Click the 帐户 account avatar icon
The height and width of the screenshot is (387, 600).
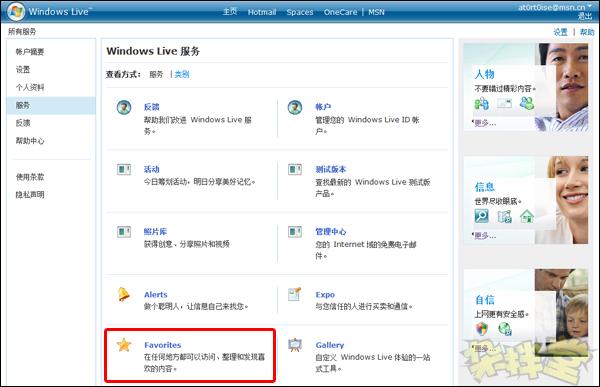[x=295, y=108]
